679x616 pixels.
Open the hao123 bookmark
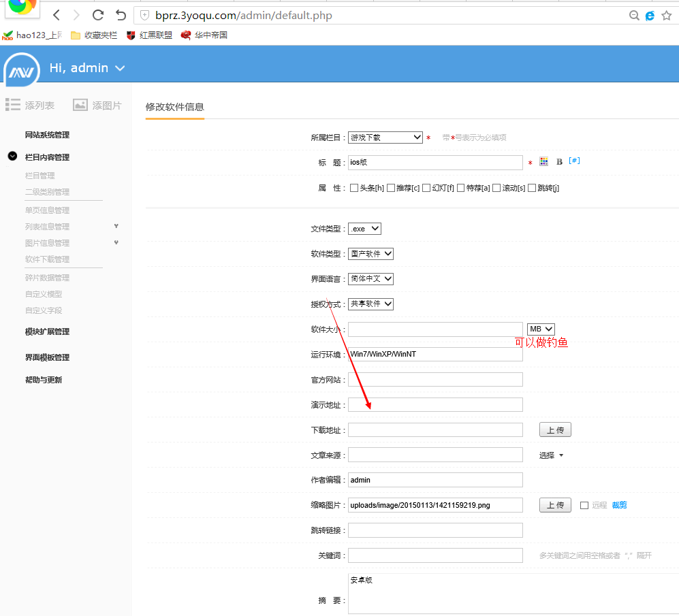[33, 35]
